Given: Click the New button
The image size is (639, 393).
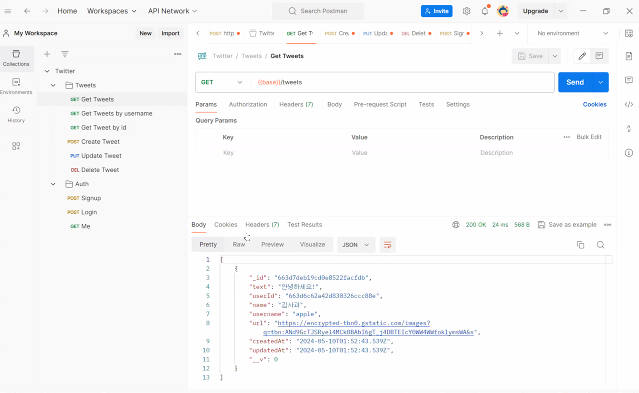Looking at the screenshot, I should 145,33.
